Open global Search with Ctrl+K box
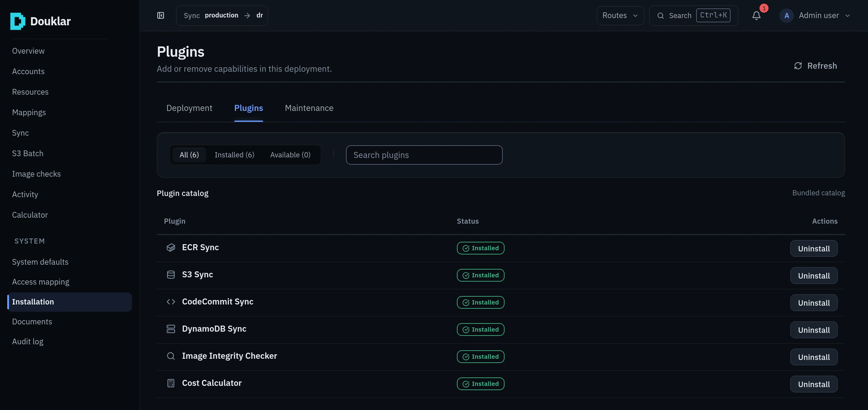This screenshot has width=868, height=410. coord(693,15)
